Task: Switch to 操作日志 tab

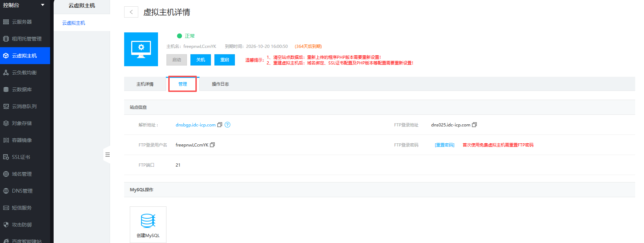Action: [x=220, y=84]
